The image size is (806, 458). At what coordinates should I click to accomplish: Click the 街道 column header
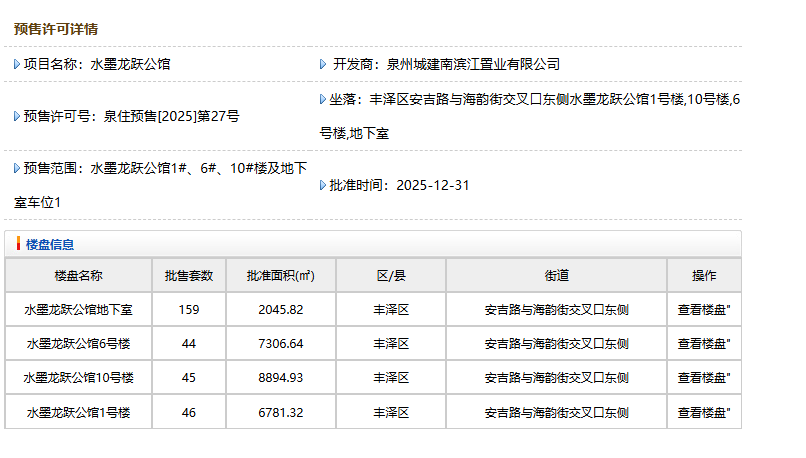tap(557, 276)
